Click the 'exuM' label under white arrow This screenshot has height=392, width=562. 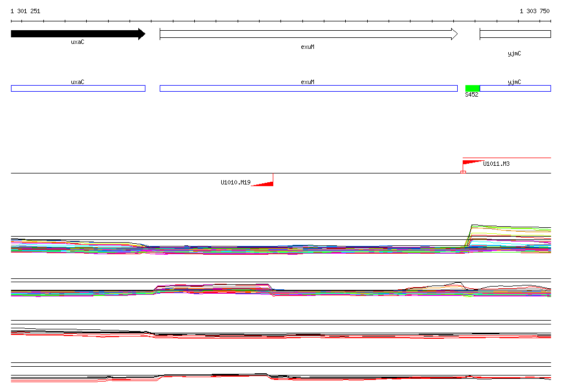tap(307, 47)
